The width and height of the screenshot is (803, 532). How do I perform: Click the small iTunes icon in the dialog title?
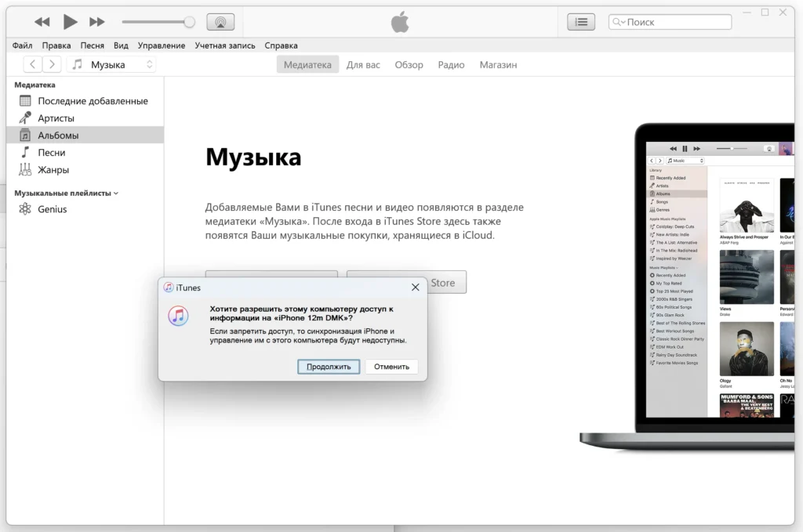(169, 288)
